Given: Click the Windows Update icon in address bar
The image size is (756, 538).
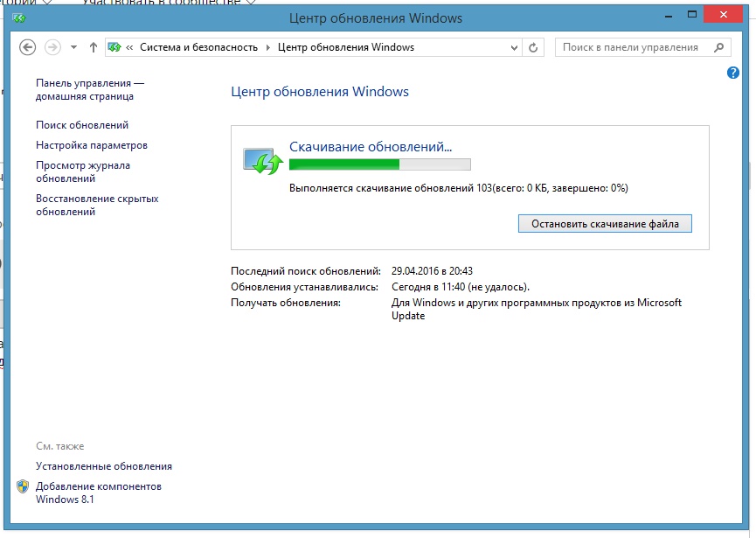Looking at the screenshot, I should point(114,47).
